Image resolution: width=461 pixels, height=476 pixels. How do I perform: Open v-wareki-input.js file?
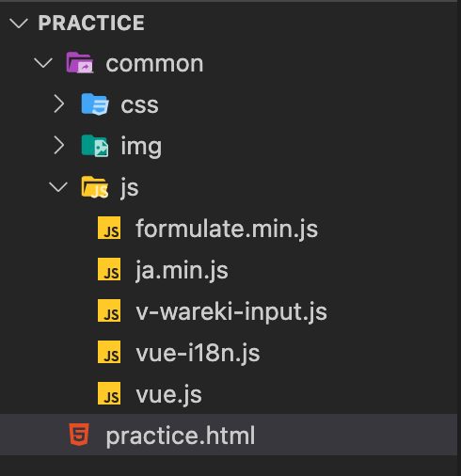pyautogui.click(x=231, y=311)
